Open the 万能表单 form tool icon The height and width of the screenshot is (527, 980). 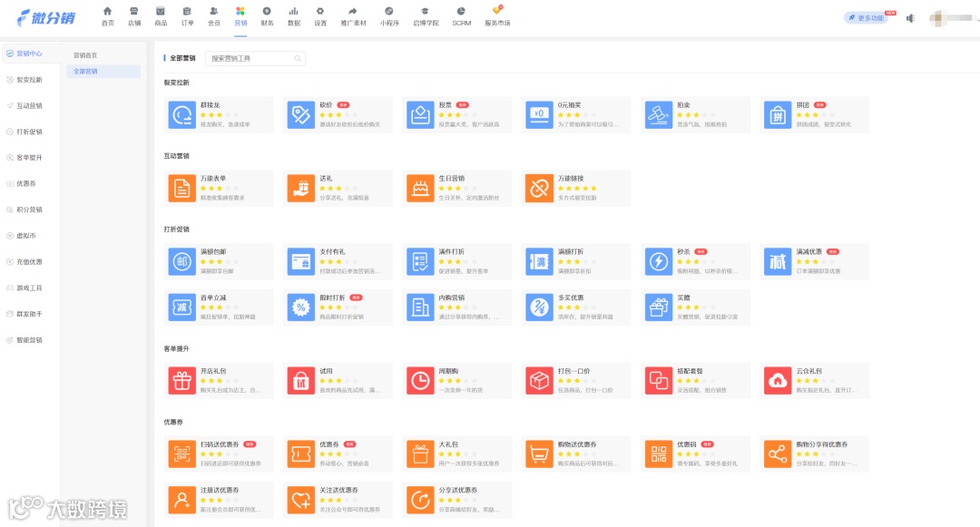pos(181,188)
